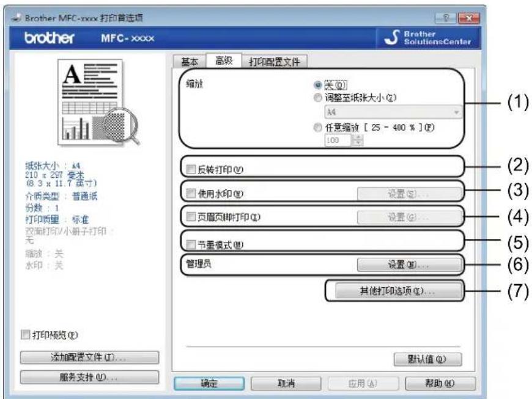Image resolution: width=532 pixels, height=399 pixels.
Task: Select 调整至纸张大小 radio option
Action: [x=317, y=98]
